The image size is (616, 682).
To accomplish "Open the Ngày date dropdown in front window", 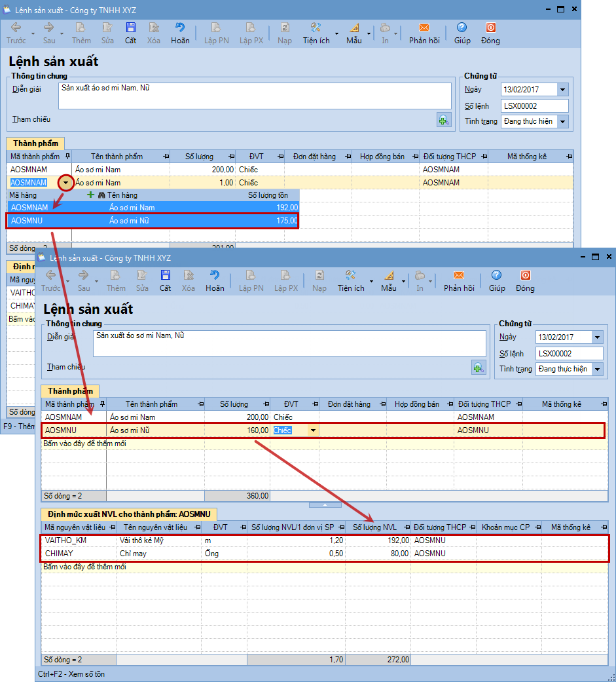I will click(596, 337).
